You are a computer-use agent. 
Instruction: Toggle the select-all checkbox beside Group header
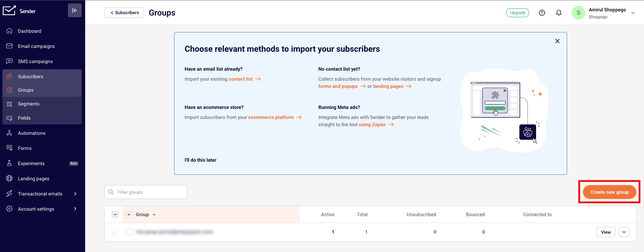pos(129,214)
